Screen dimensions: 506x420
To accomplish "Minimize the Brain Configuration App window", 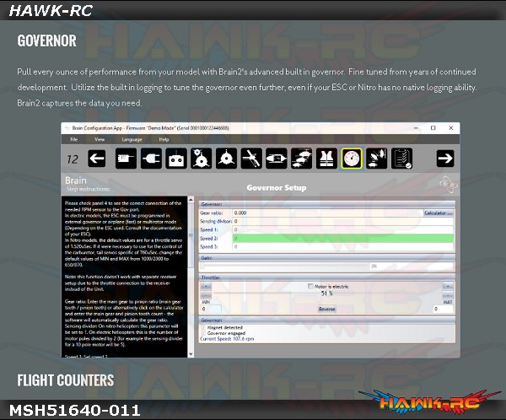I will pyautogui.click(x=417, y=128).
